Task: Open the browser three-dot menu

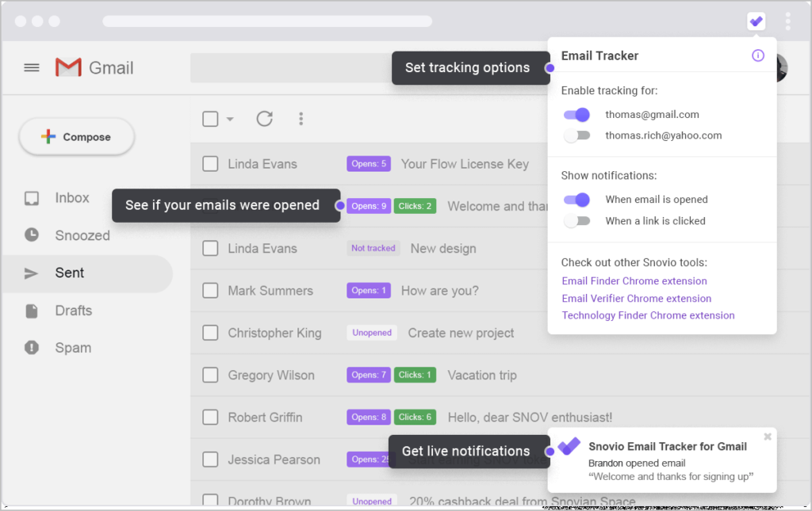Action: [x=787, y=21]
